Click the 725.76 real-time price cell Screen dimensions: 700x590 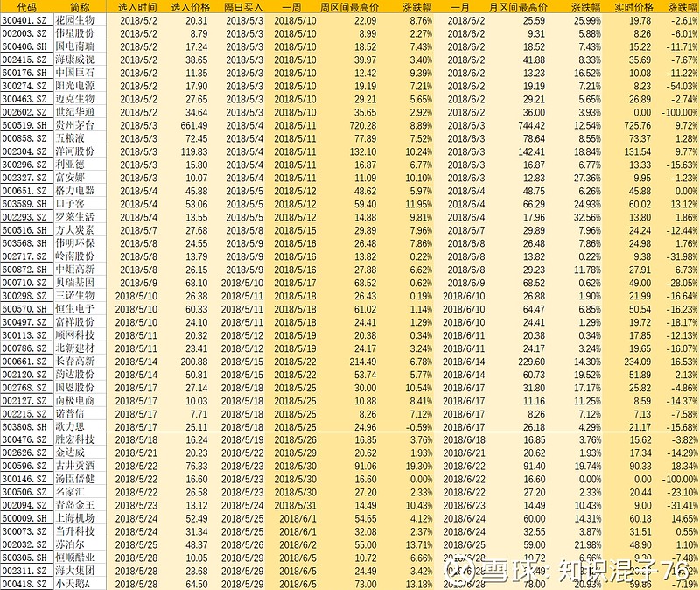point(638,125)
